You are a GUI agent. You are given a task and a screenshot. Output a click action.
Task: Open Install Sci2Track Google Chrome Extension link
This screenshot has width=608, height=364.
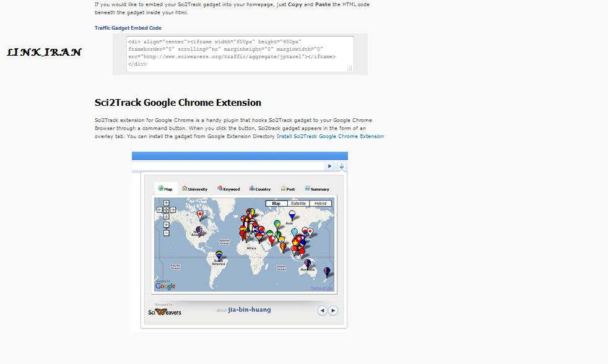coord(331,136)
